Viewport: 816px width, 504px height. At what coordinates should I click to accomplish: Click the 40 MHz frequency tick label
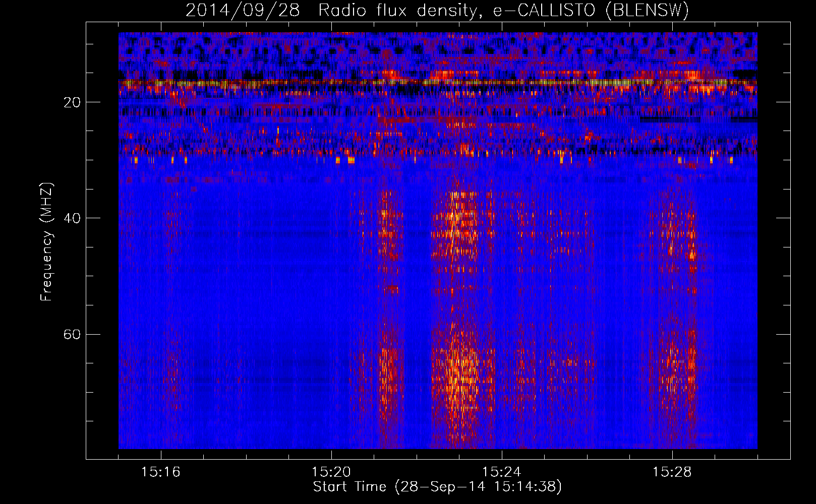(x=72, y=218)
